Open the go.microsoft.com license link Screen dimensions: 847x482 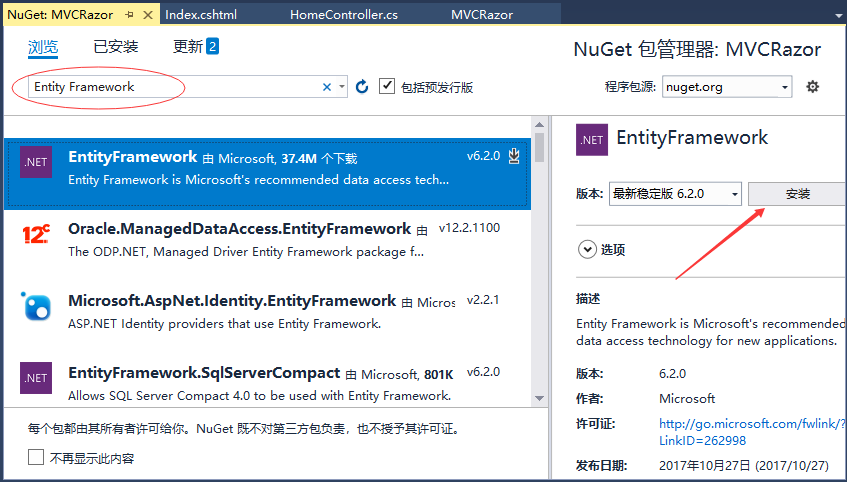tap(752, 424)
